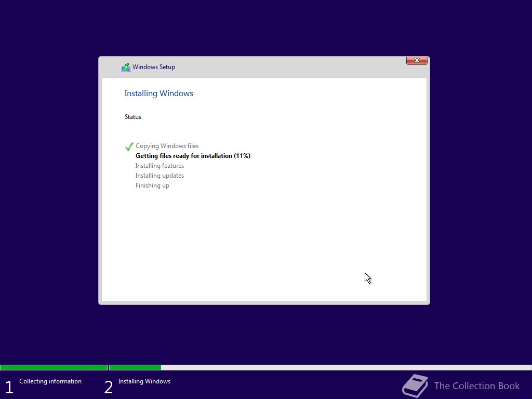
Task: Select the 'Copying Windows files' status line
Action: [167, 146]
